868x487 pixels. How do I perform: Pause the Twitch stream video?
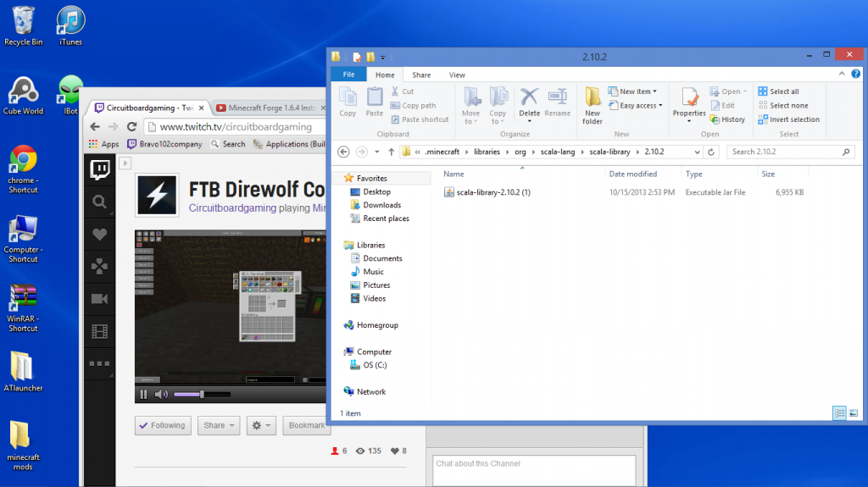pyautogui.click(x=143, y=394)
